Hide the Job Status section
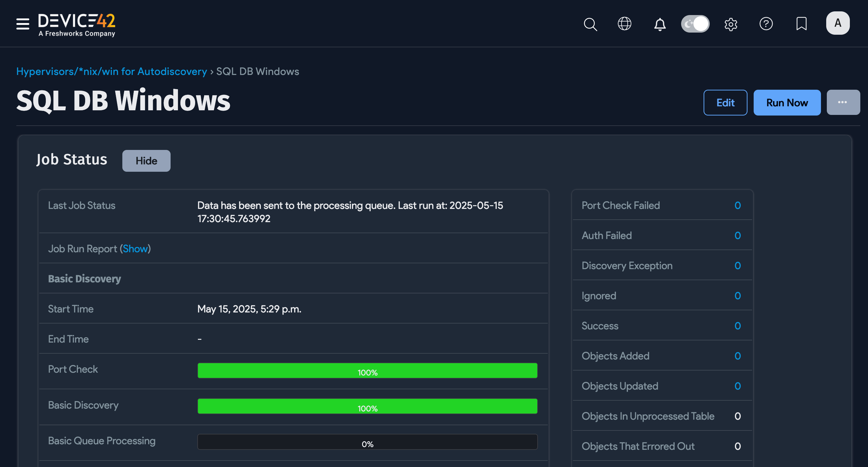The image size is (868, 467). point(146,161)
